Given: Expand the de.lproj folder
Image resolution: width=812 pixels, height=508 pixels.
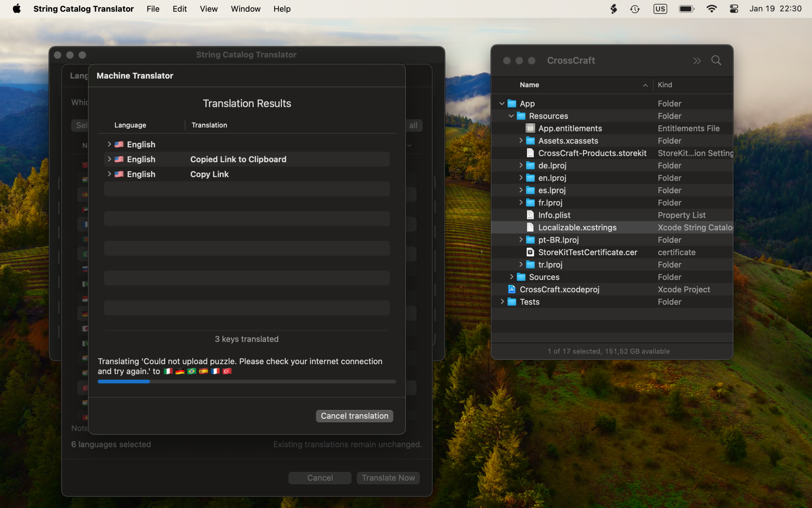Looking at the screenshot, I should (x=521, y=165).
